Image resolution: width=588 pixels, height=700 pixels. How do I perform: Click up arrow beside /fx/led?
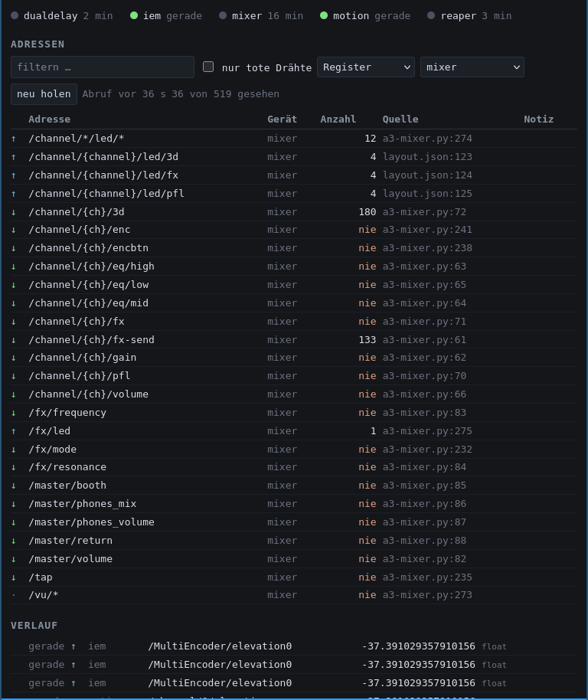[13, 431]
